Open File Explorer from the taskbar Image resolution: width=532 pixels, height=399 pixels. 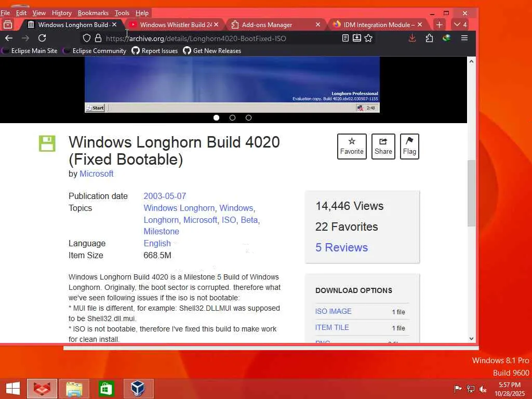[74, 389]
